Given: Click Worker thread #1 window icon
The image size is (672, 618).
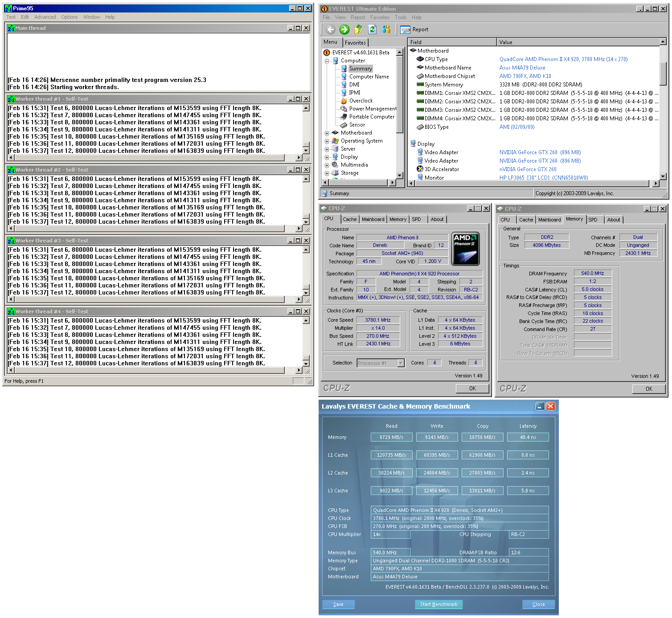Looking at the screenshot, I should pos(11,99).
